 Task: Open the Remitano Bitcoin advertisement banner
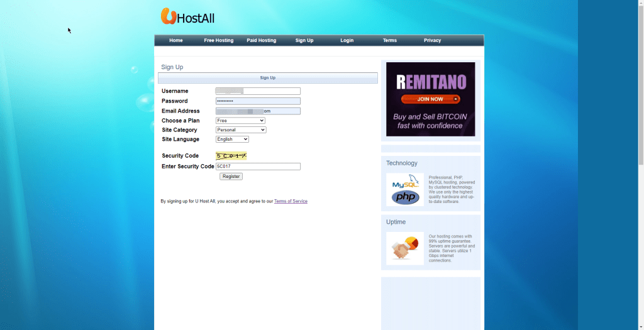[x=430, y=119]
